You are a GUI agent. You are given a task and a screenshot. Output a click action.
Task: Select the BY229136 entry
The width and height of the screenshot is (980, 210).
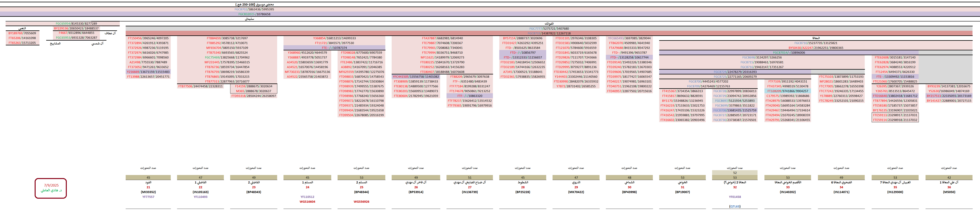point(76,28)
